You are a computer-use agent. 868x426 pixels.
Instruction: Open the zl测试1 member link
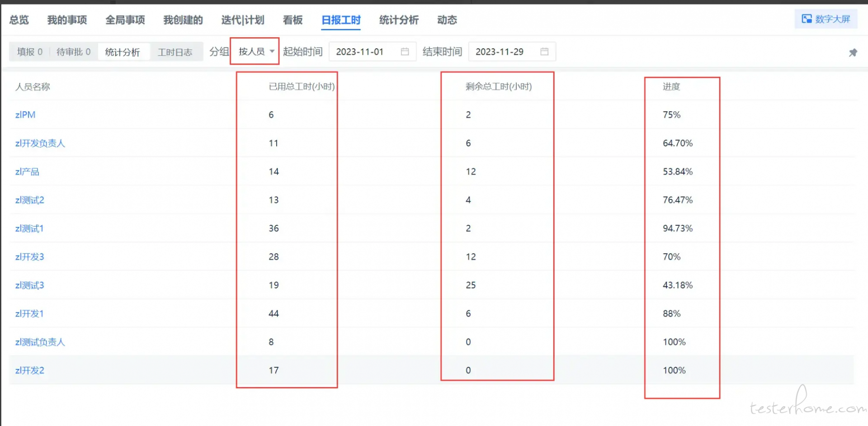pos(29,229)
